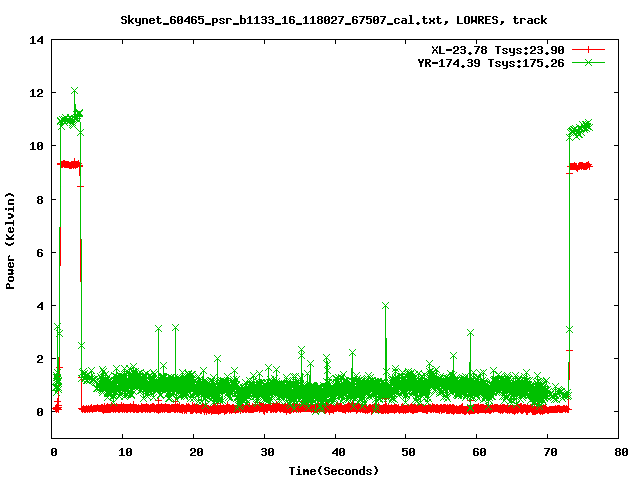This screenshot has height=480, width=640.
Task: Click the 10 tick label on the time axis
Action: pyautogui.click(x=125, y=452)
